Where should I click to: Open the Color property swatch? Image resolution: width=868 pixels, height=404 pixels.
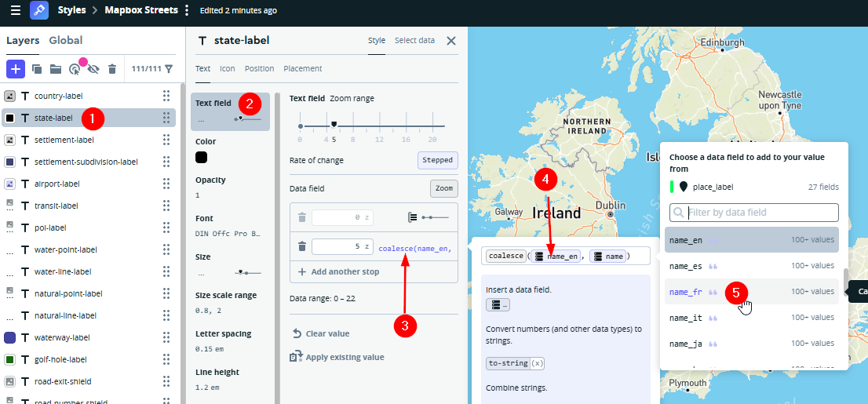coord(202,157)
